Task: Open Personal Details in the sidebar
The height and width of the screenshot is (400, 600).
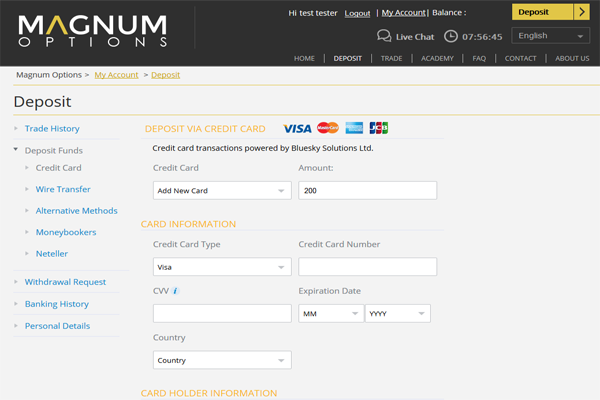Action: [x=57, y=326]
